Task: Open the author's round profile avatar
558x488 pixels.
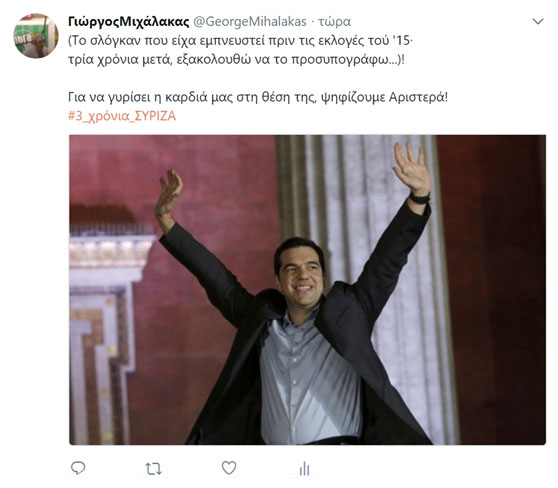Action: pyautogui.click(x=36, y=36)
